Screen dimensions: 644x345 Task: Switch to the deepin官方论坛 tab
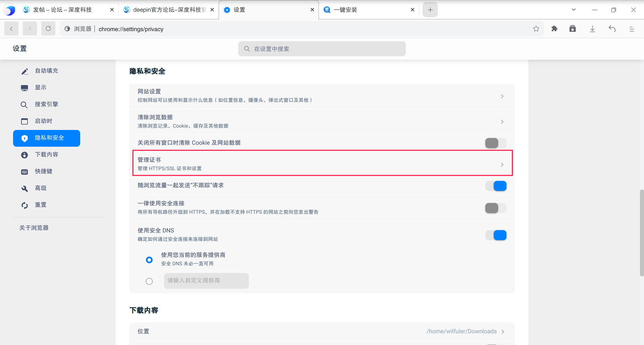[x=168, y=10]
